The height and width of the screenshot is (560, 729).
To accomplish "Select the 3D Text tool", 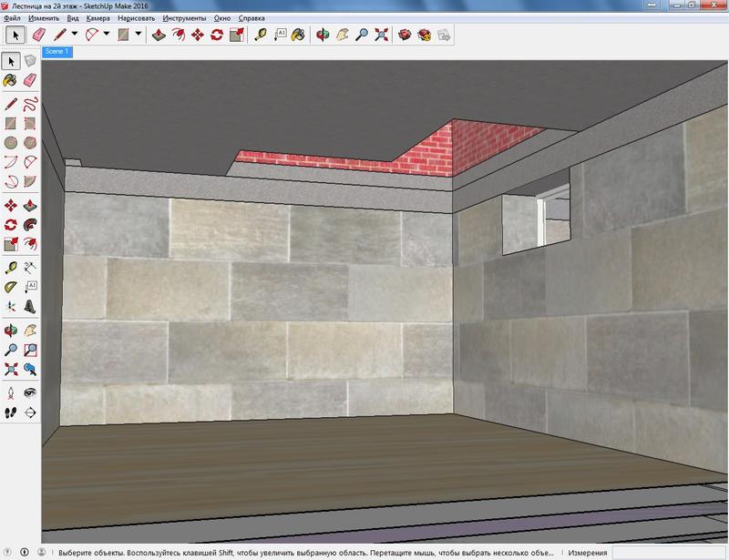I will [x=30, y=306].
